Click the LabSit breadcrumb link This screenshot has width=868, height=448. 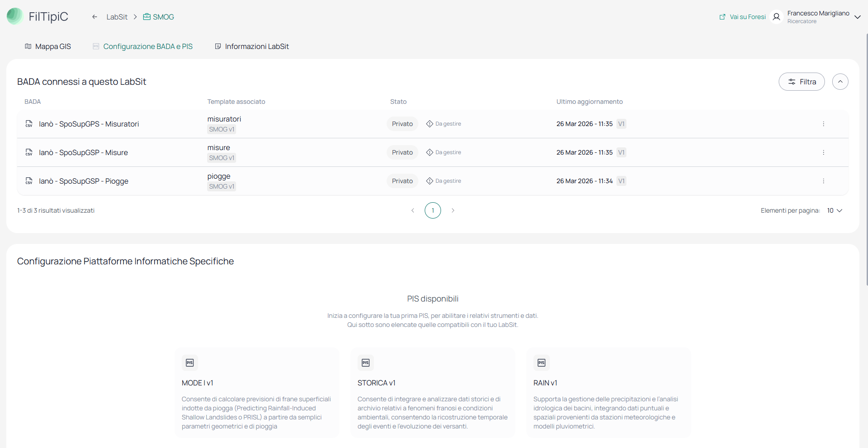(117, 17)
